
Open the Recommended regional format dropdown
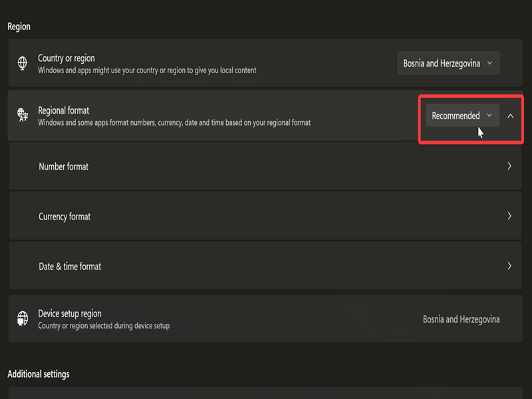coord(462,115)
